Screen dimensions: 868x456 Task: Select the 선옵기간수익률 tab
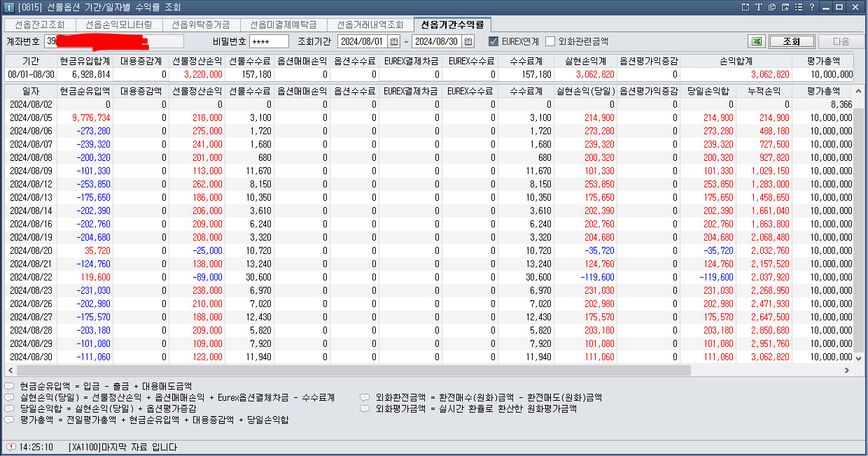(452, 24)
